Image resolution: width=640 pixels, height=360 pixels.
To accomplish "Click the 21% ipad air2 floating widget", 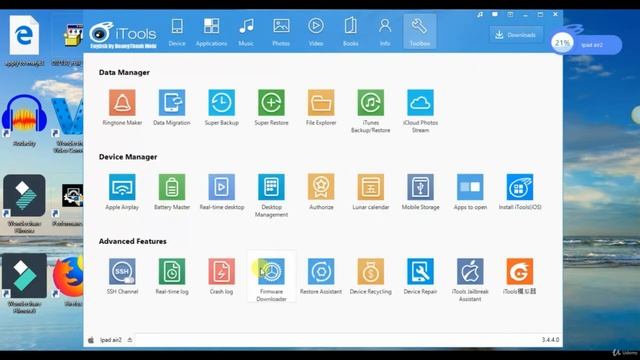I will coord(587,44).
